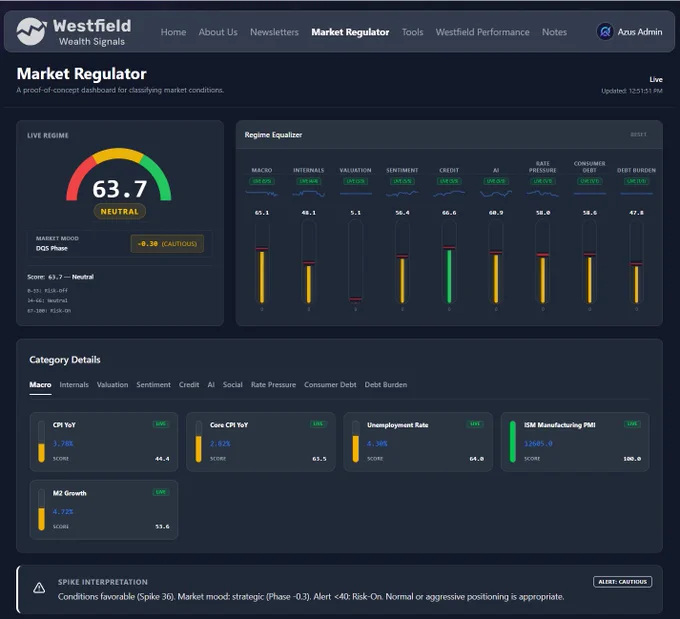Open the Newsletters page
The width and height of the screenshot is (680, 619).
click(274, 32)
